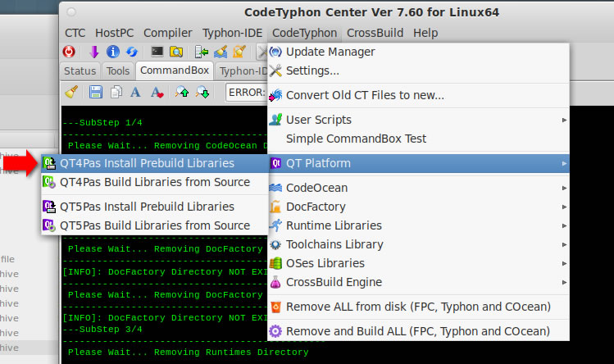
Task: Open Settings... menu entry
Action: click(418, 71)
